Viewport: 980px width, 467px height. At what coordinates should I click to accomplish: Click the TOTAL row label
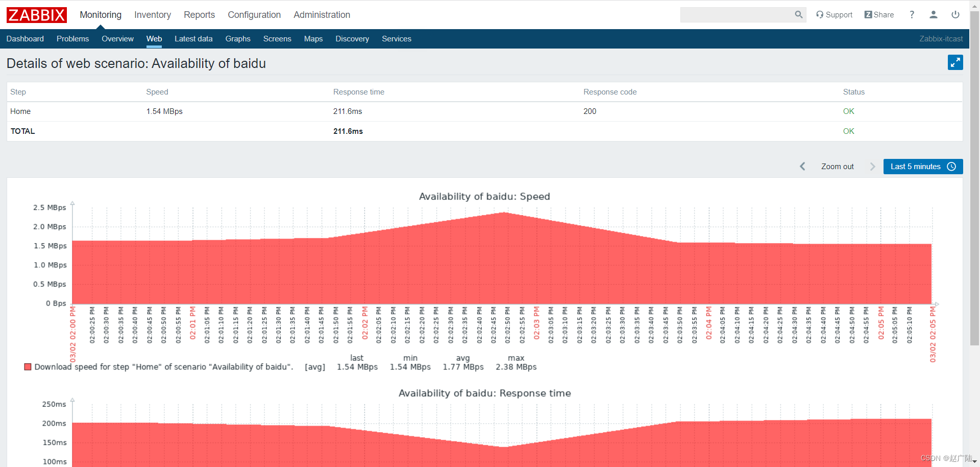pyautogui.click(x=22, y=131)
